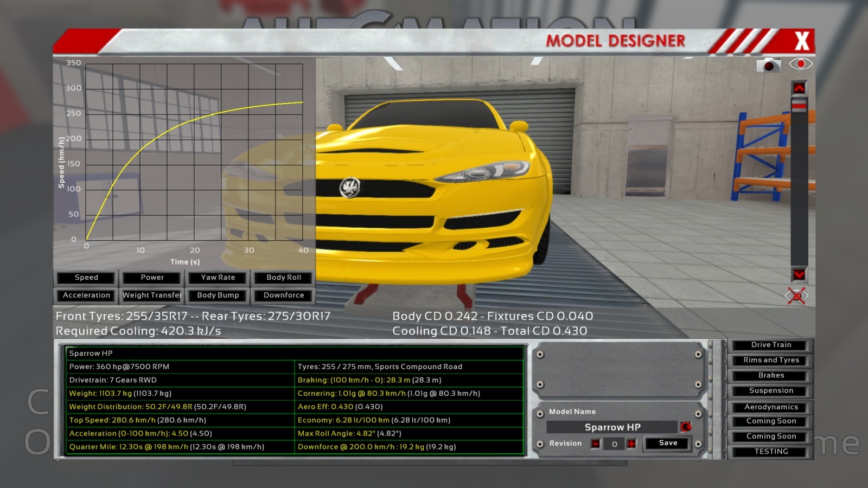Click the red up arrow on the scrollbar
Screen dimensions: 868x488
[x=799, y=88]
